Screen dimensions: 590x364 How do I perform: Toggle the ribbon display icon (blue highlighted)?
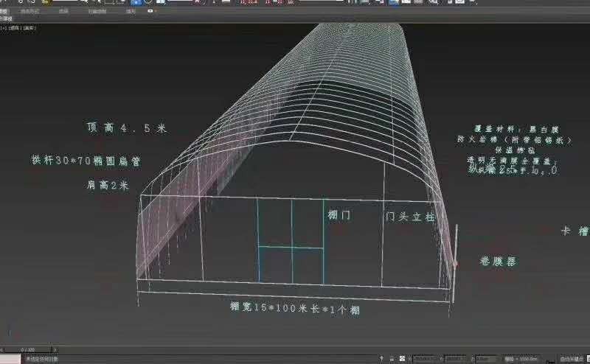tap(395, 2)
